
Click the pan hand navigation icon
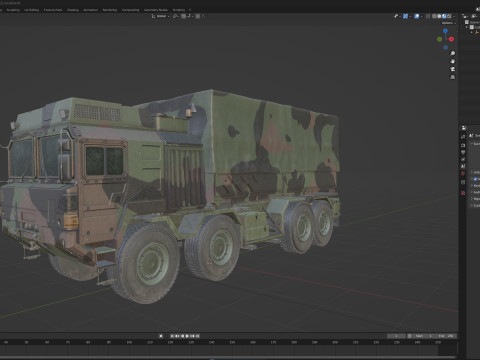(453, 61)
